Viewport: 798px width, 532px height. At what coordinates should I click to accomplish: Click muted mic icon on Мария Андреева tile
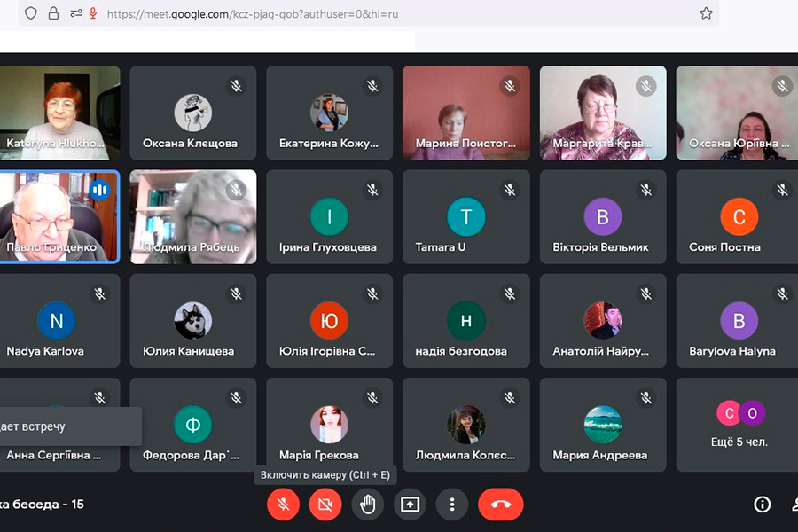[645, 397]
